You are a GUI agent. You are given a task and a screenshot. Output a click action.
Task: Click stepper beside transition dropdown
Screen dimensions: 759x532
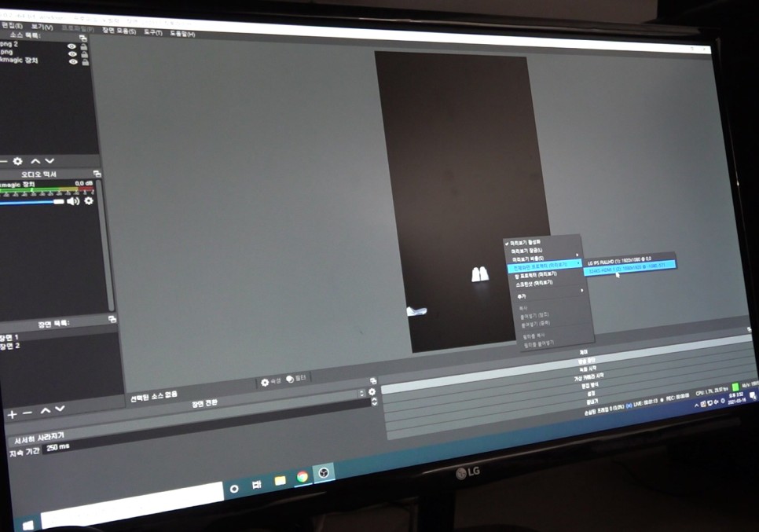pos(361,394)
